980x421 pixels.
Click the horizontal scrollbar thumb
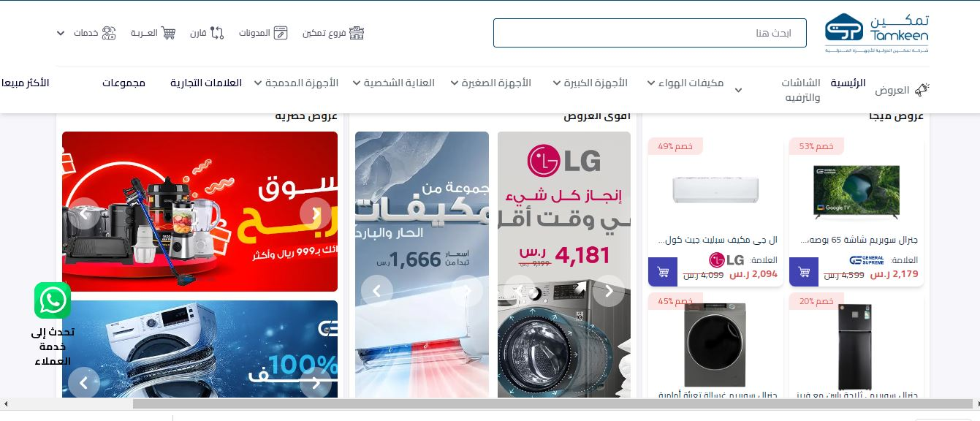(552, 403)
